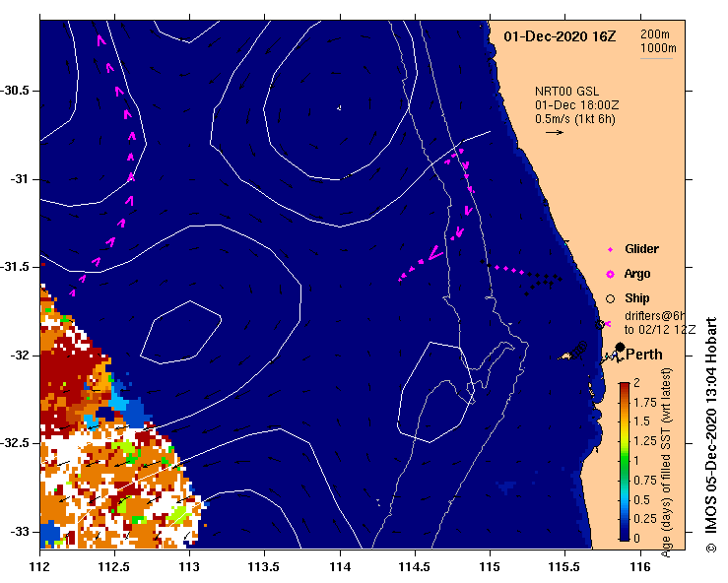Click the 1000m depth label
This screenshot has height=583, width=728.
(658, 48)
